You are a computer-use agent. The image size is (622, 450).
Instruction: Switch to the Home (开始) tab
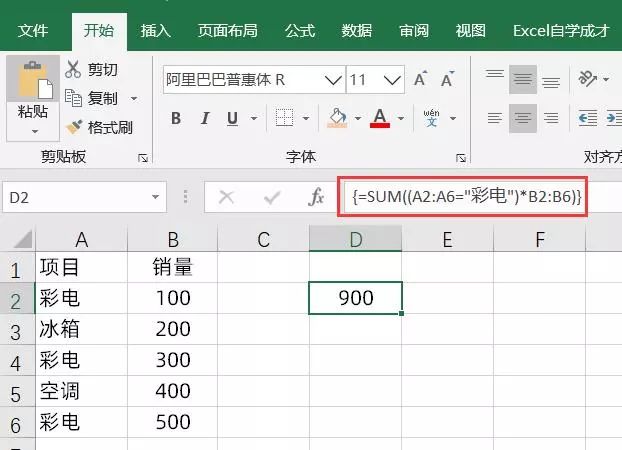99,31
